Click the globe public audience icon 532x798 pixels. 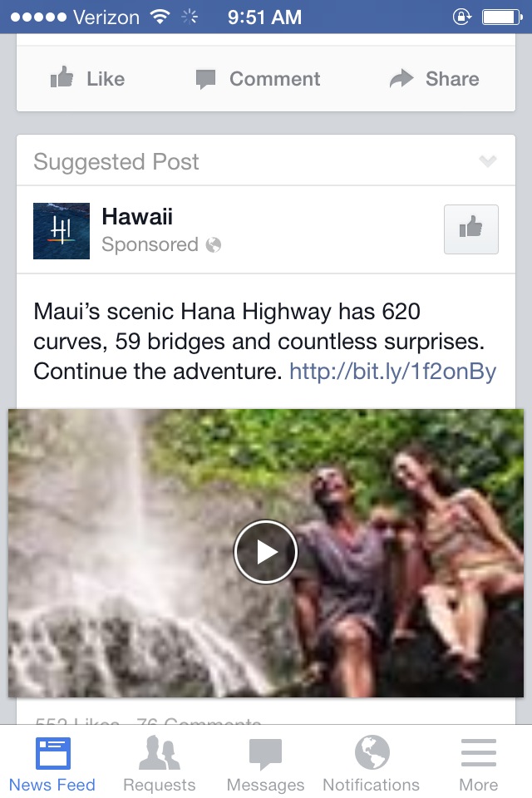[214, 244]
